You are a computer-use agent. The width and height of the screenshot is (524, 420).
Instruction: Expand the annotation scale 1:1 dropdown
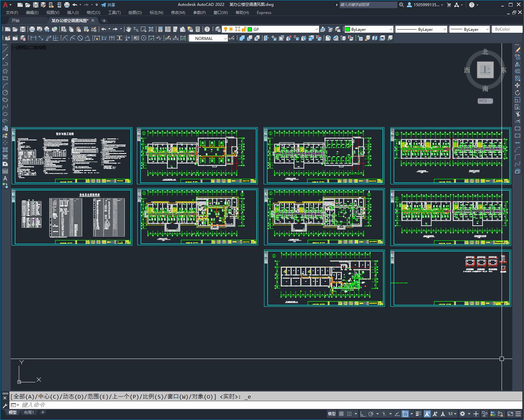[453, 414]
